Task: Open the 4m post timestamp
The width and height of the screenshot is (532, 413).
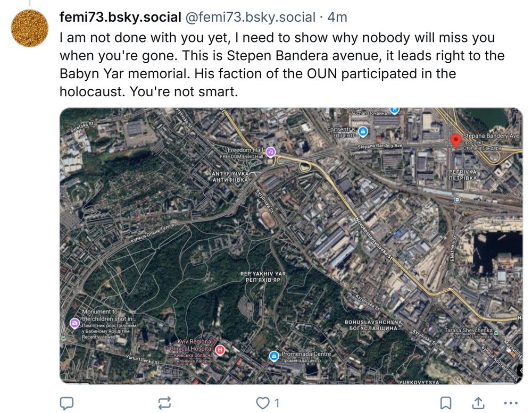Action: pos(337,17)
